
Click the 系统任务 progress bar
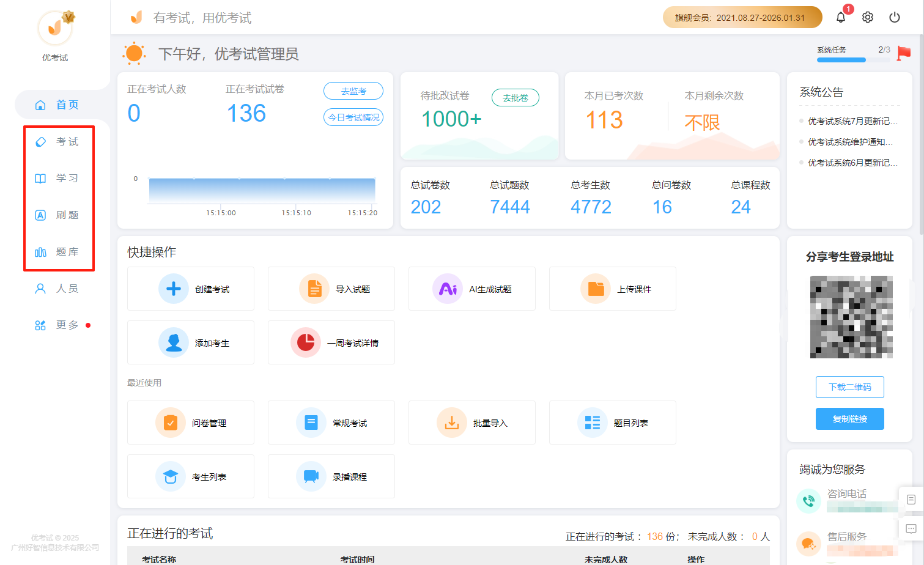click(x=854, y=60)
